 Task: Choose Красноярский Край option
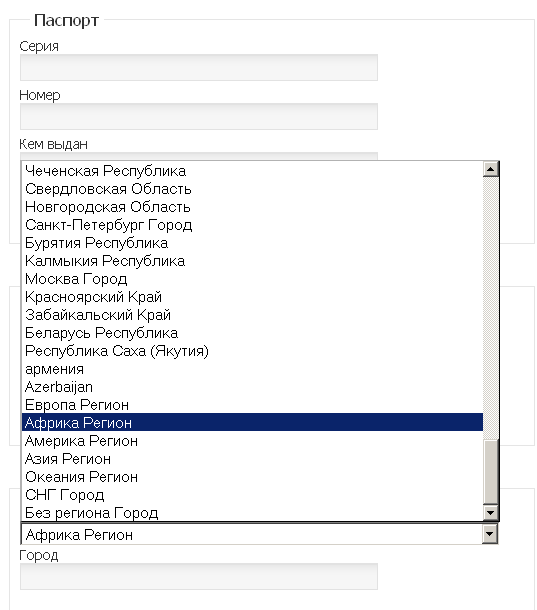point(252,297)
